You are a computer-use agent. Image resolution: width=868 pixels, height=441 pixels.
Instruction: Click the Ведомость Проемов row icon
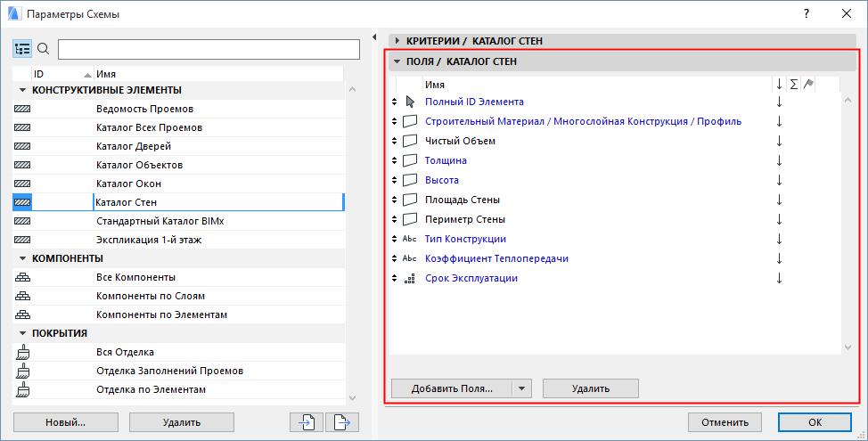point(22,109)
